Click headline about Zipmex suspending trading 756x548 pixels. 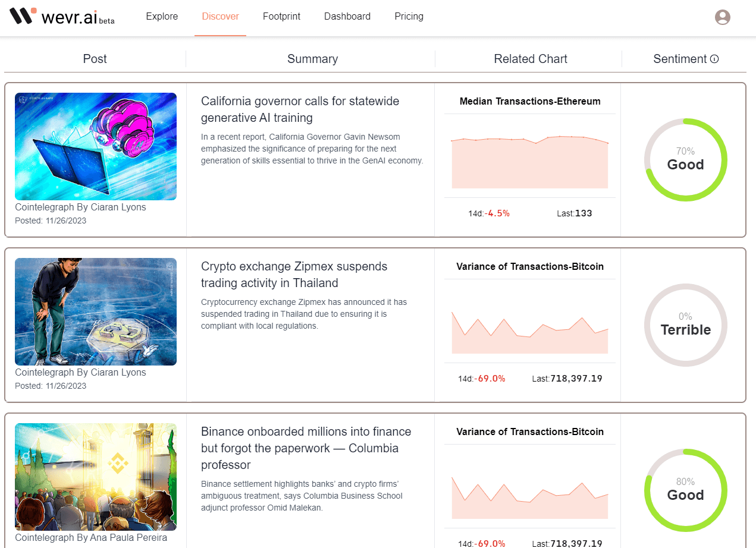[x=294, y=275]
